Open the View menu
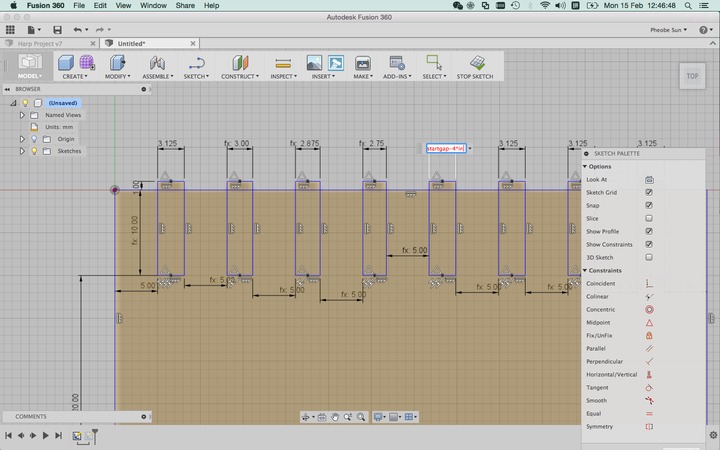Screen dimensions: 720x450 pos(123,6)
